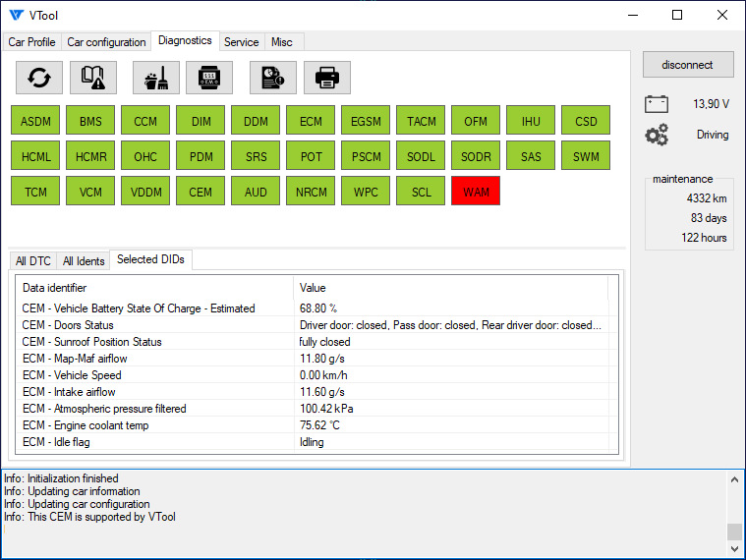Open the report with alert icon
746x560 pixels.
pyautogui.click(x=272, y=77)
